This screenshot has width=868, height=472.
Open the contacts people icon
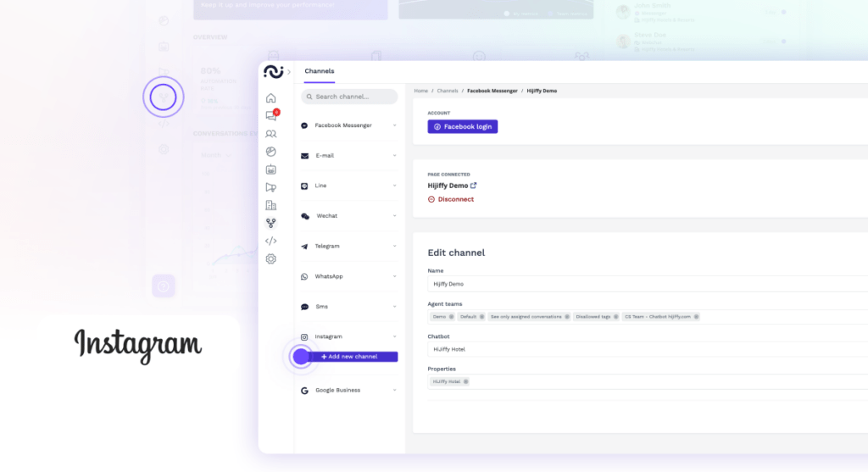270,134
